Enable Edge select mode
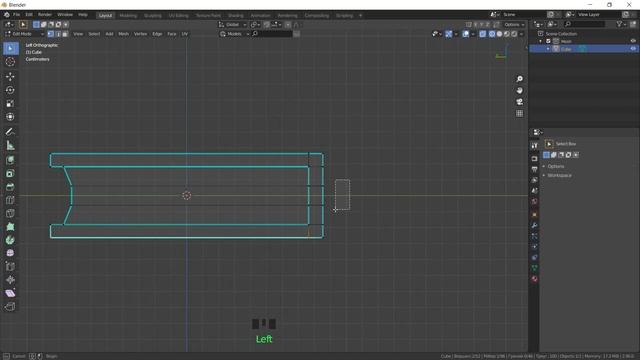Screen dimensions: 640x360 click(x=58, y=34)
